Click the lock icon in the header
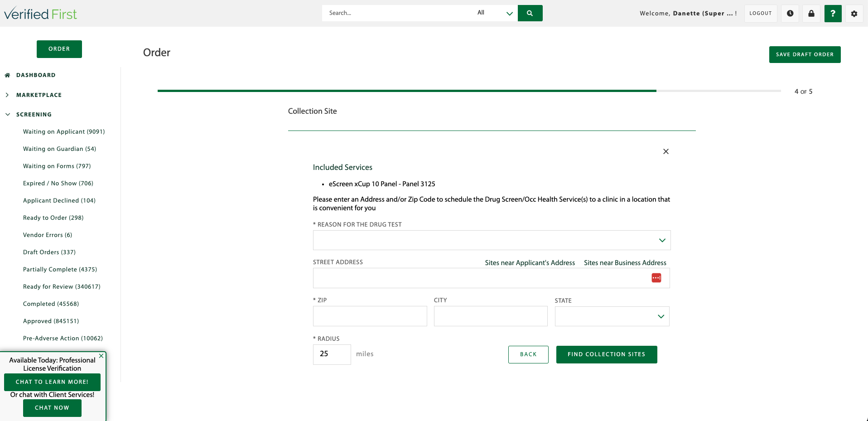The height and width of the screenshot is (421, 868). tap(811, 13)
